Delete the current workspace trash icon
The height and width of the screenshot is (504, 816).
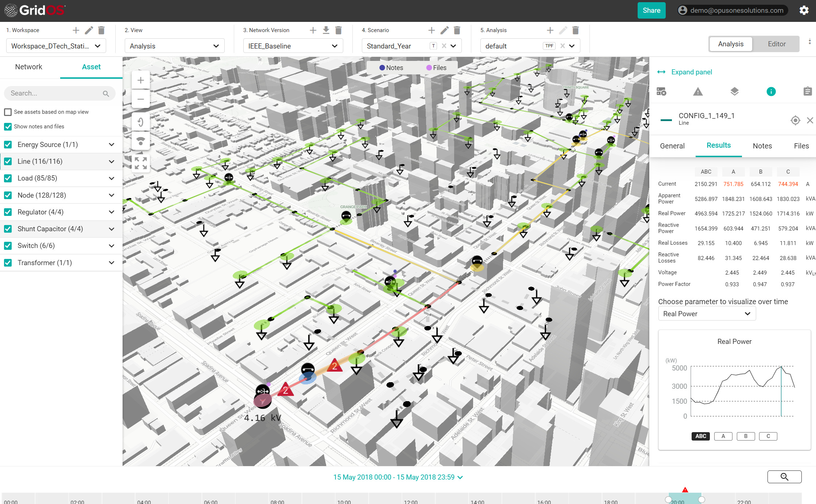pos(101,30)
